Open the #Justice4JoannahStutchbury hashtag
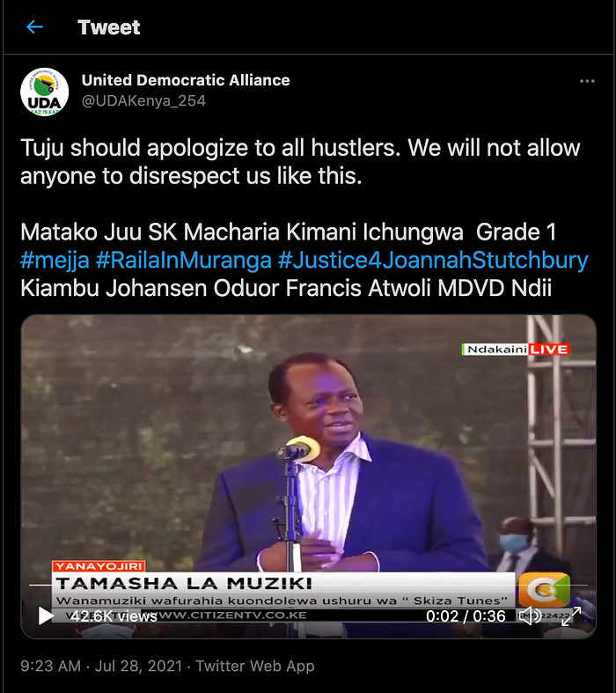Image resolution: width=616 pixels, height=693 pixels. click(433, 260)
